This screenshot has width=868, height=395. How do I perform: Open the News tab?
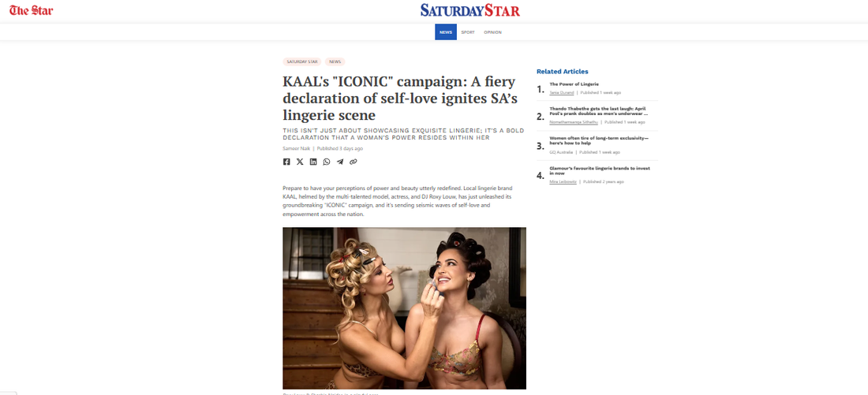446,32
